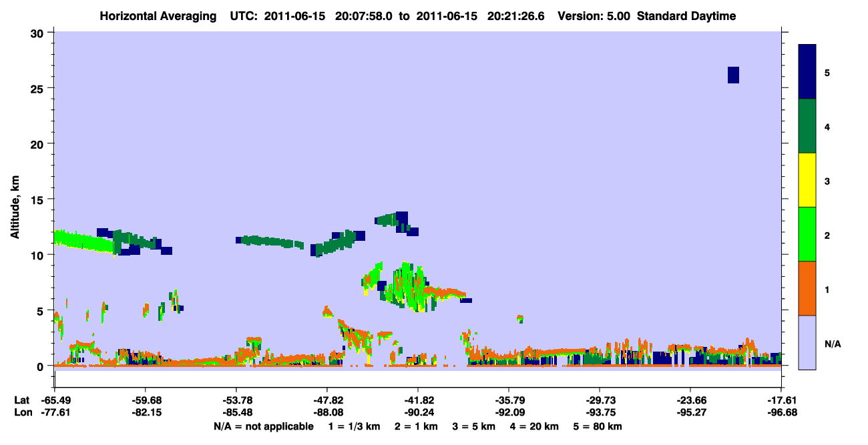868x445 pixels.
Task: Click the latitude value -41.82
Action: point(418,400)
